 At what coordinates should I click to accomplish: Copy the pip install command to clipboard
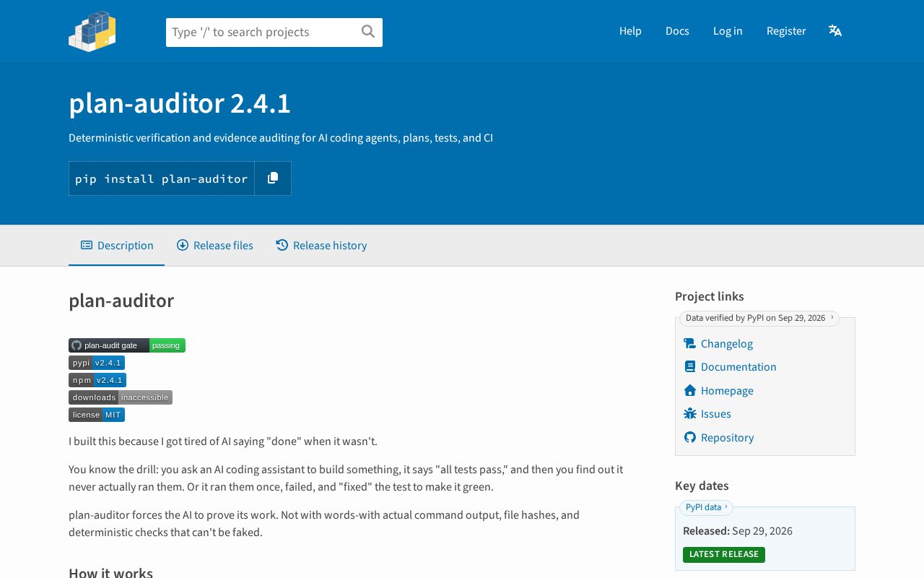(x=273, y=178)
